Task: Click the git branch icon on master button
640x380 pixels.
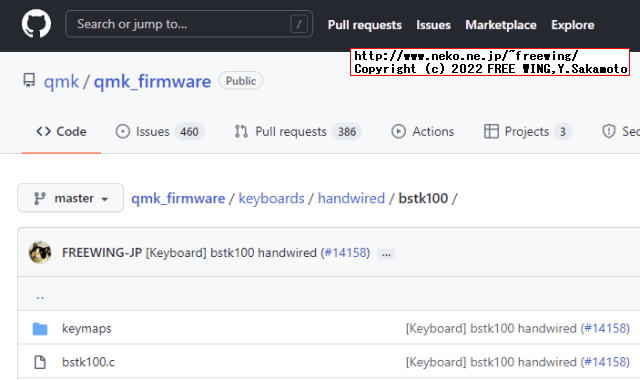Action: tap(40, 198)
